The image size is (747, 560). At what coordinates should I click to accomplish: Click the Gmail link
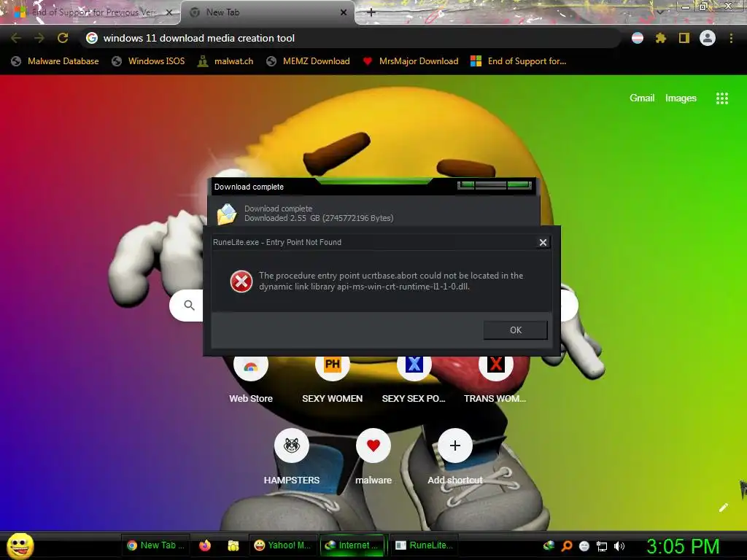click(642, 98)
